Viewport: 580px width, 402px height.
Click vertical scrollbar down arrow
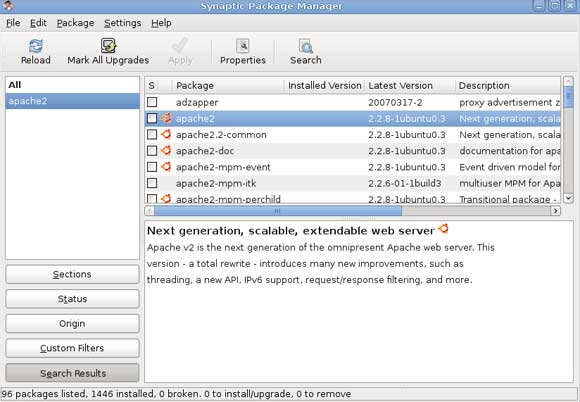tap(568, 198)
